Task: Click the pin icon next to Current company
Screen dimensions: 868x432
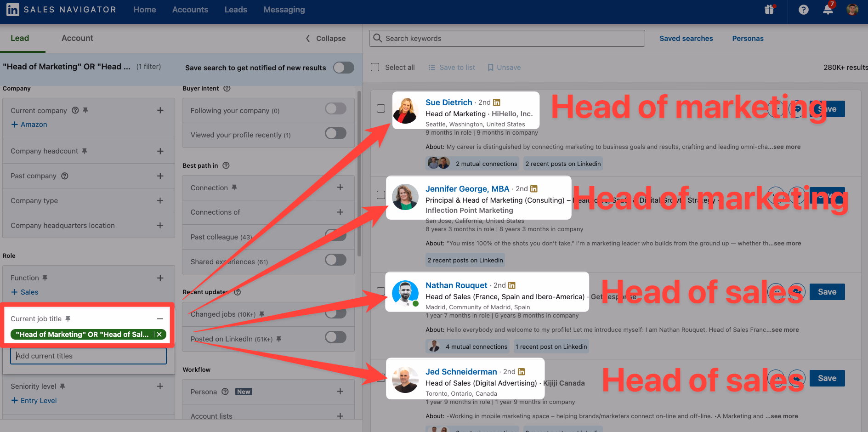Action: point(85,110)
